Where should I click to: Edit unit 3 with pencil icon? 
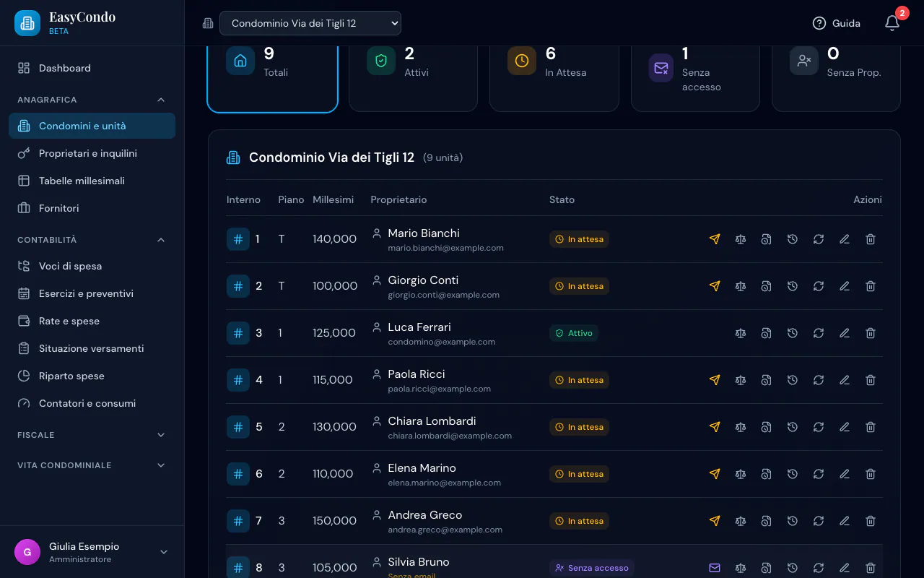(845, 333)
